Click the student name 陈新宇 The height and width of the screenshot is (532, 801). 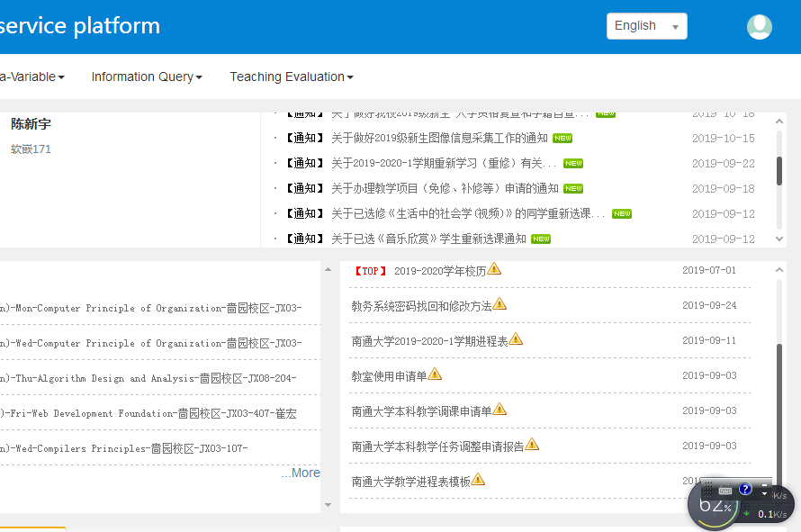click(31, 123)
